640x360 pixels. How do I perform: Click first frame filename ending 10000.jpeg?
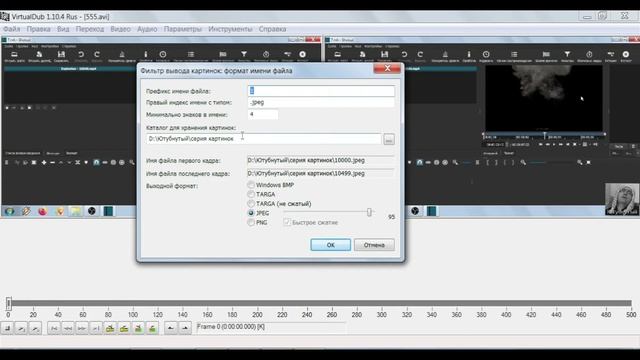tap(320, 160)
